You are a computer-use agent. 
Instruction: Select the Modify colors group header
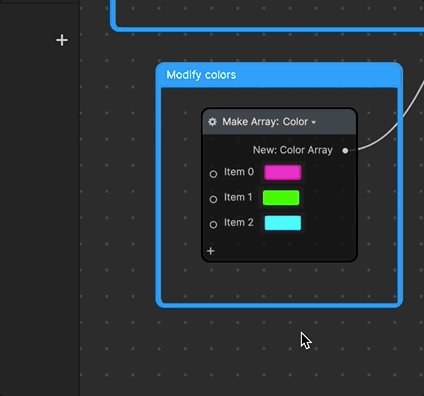(x=279, y=75)
